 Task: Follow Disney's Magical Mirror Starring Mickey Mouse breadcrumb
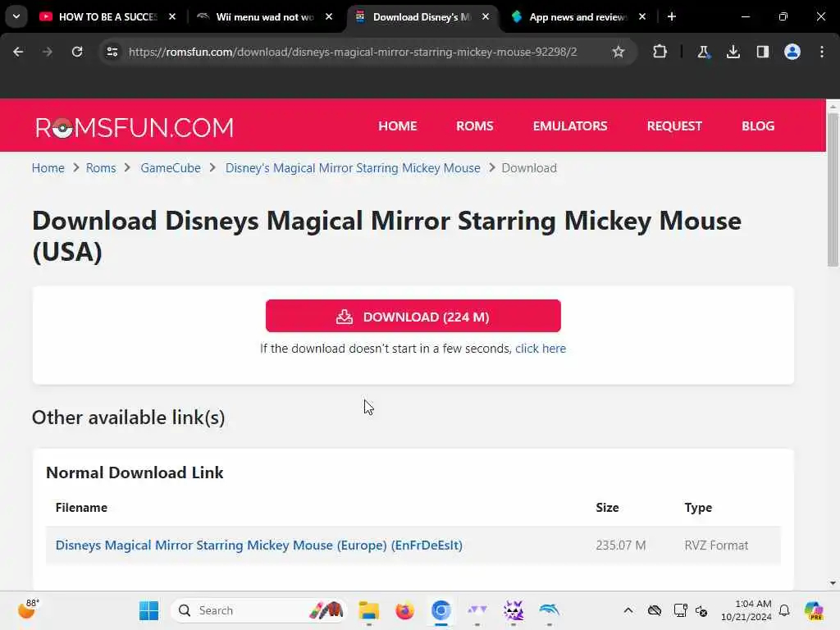(x=353, y=168)
